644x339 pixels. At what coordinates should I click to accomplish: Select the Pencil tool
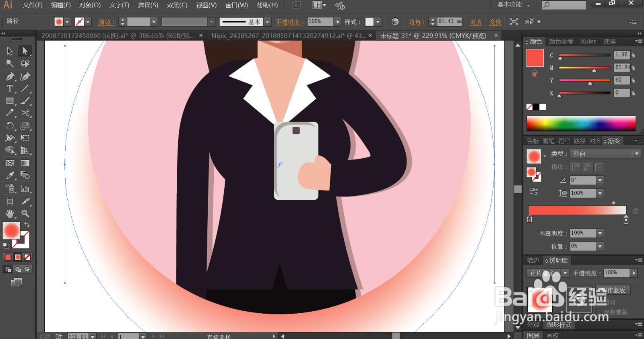coord(10,113)
